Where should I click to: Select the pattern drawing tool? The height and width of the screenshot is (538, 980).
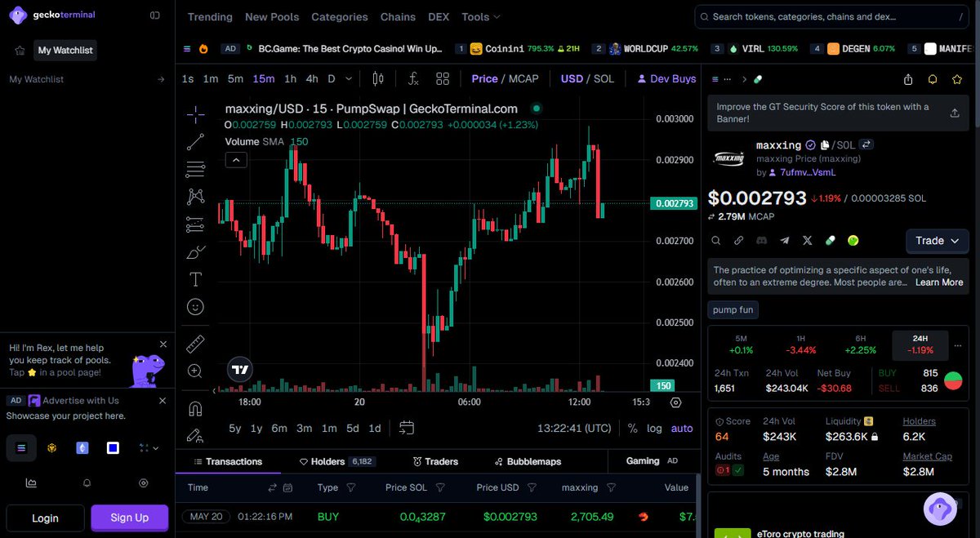[x=195, y=197]
